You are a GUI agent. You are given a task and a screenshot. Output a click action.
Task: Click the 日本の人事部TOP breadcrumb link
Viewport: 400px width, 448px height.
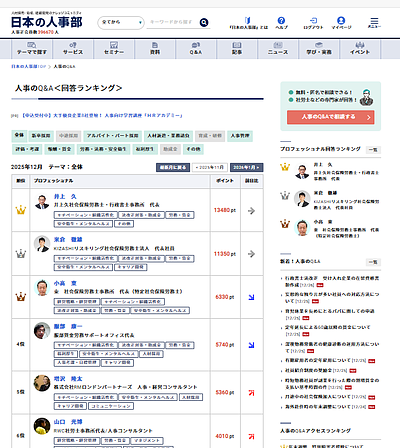29,67
